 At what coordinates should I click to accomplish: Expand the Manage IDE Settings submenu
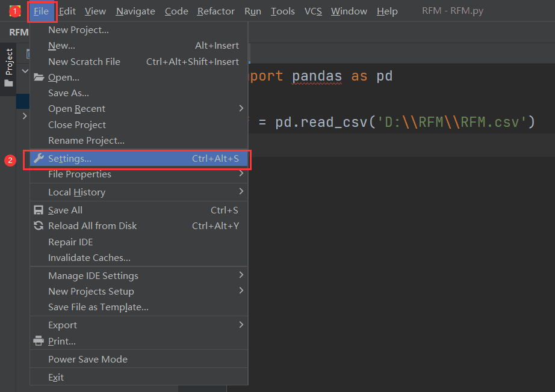point(241,275)
